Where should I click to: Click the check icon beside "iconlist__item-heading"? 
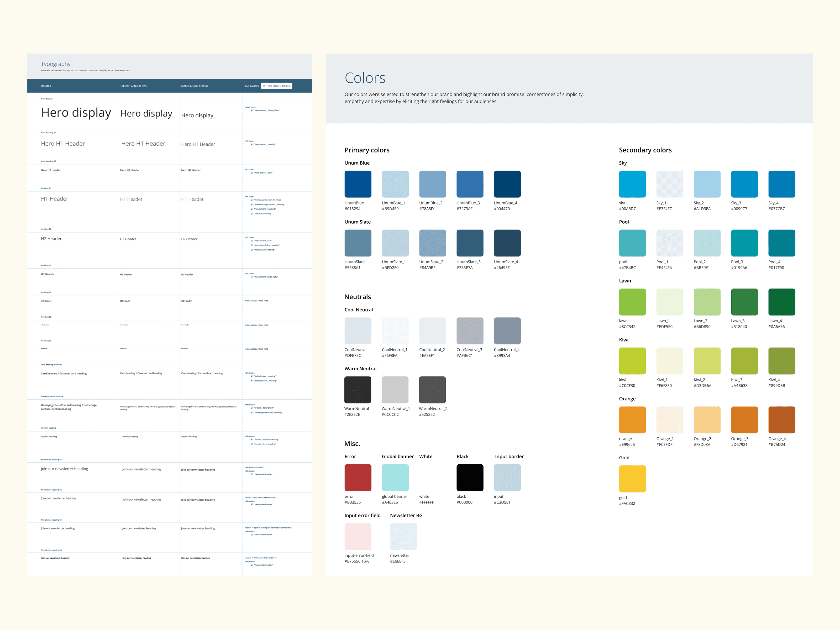[x=252, y=444]
